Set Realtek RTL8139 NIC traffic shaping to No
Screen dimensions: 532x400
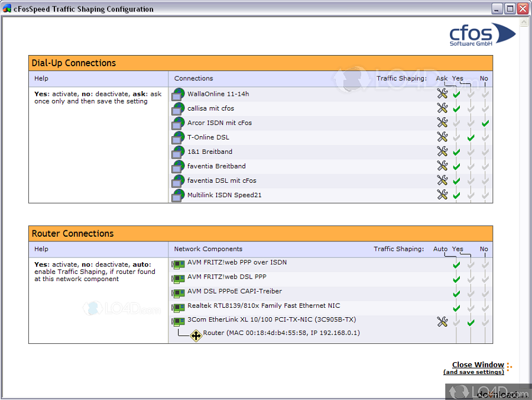tap(485, 308)
